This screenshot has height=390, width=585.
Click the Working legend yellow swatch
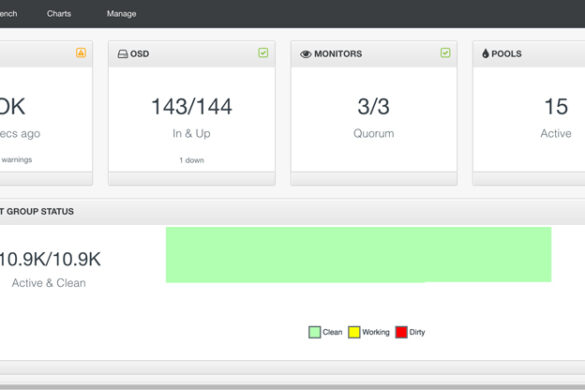pyautogui.click(x=354, y=332)
